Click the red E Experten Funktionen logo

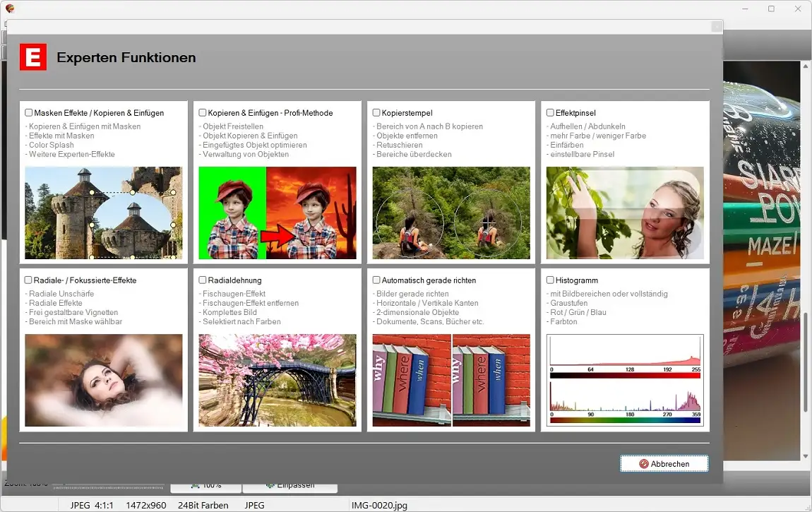point(32,57)
